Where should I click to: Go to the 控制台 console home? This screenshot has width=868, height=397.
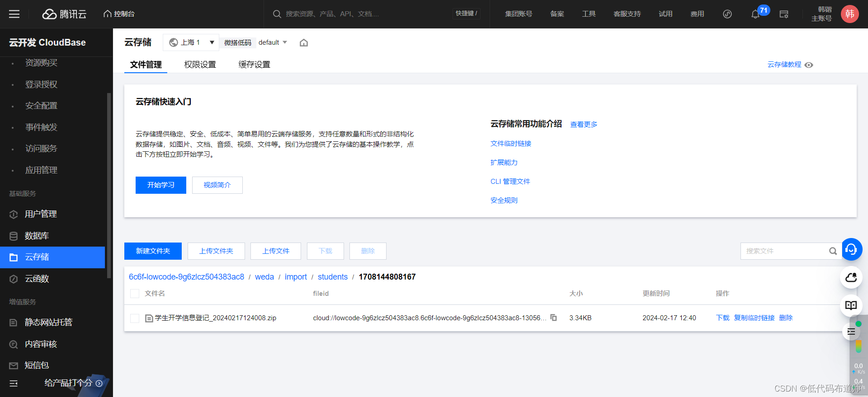(119, 14)
